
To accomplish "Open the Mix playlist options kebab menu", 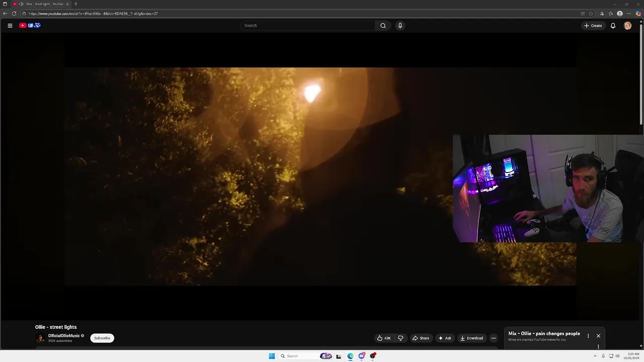I will coord(588,336).
